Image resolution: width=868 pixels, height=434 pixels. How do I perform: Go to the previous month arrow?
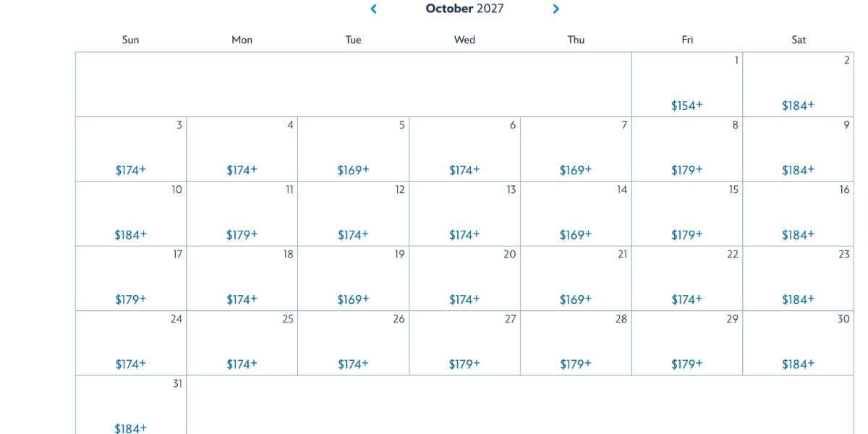(373, 9)
